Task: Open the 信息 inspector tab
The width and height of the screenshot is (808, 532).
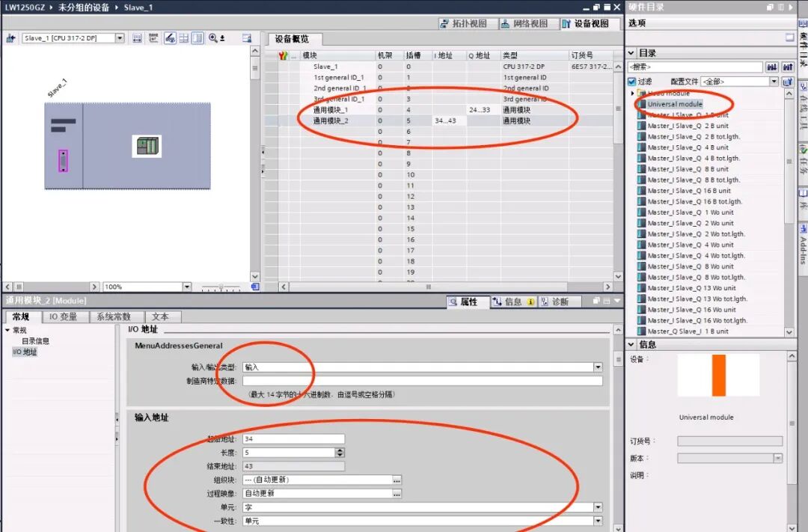Action: [513, 302]
